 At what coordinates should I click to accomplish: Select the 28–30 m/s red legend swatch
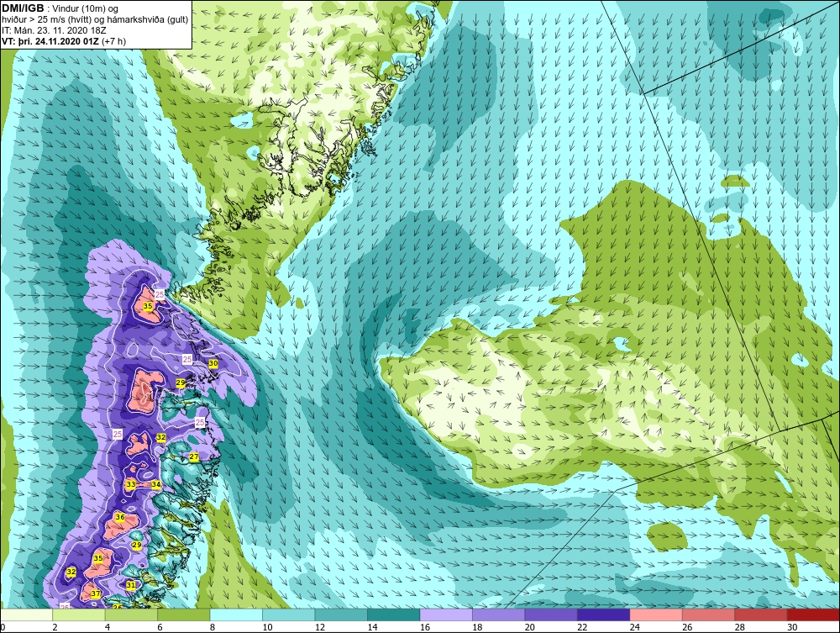point(761,615)
